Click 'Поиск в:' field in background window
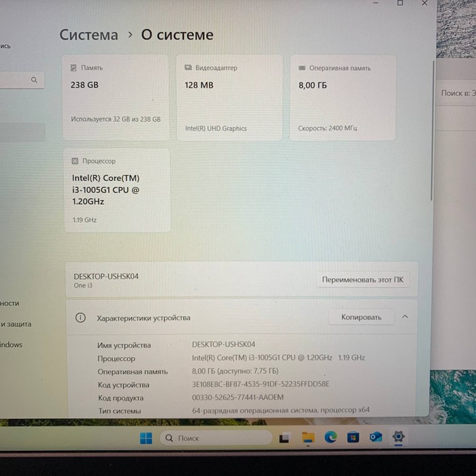This screenshot has width=476, height=476. pos(456,93)
